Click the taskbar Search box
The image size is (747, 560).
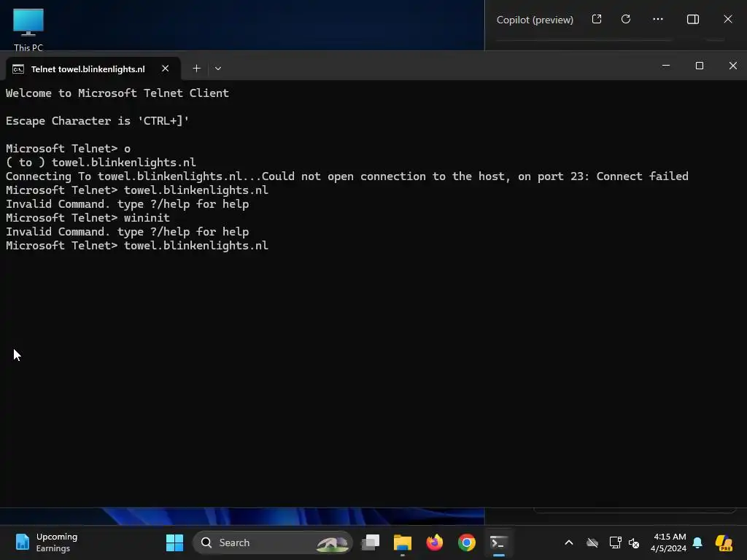(x=273, y=542)
